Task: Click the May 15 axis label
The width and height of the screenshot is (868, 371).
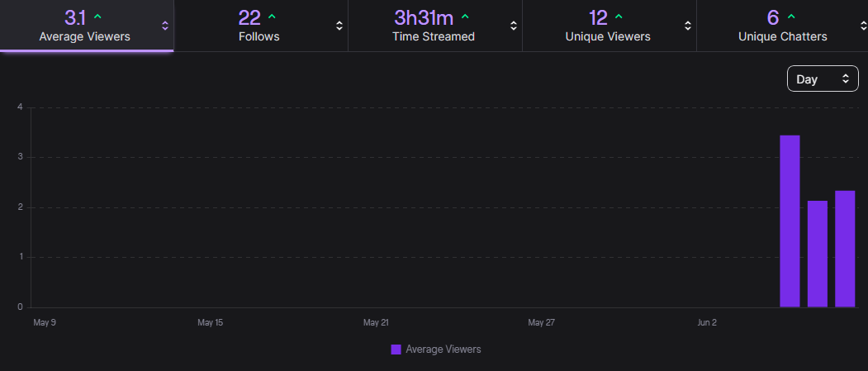Action: click(x=211, y=322)
